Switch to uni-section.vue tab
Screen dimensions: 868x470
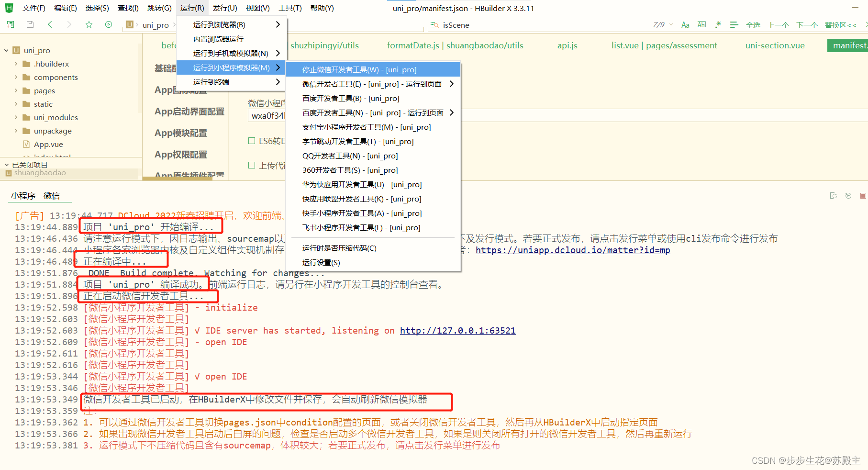coord(775,45)
